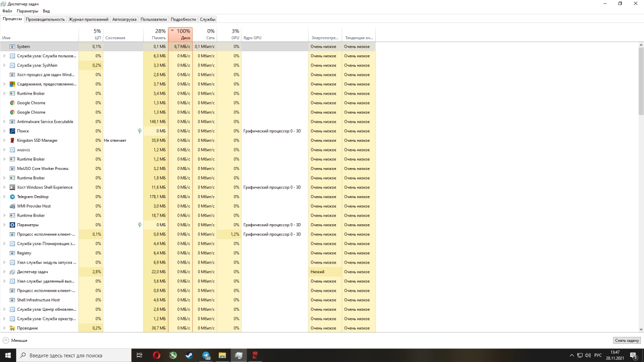Switch to the Подробности tab
The height and width of the screenshot is (362, 644).
pos(183,19)
